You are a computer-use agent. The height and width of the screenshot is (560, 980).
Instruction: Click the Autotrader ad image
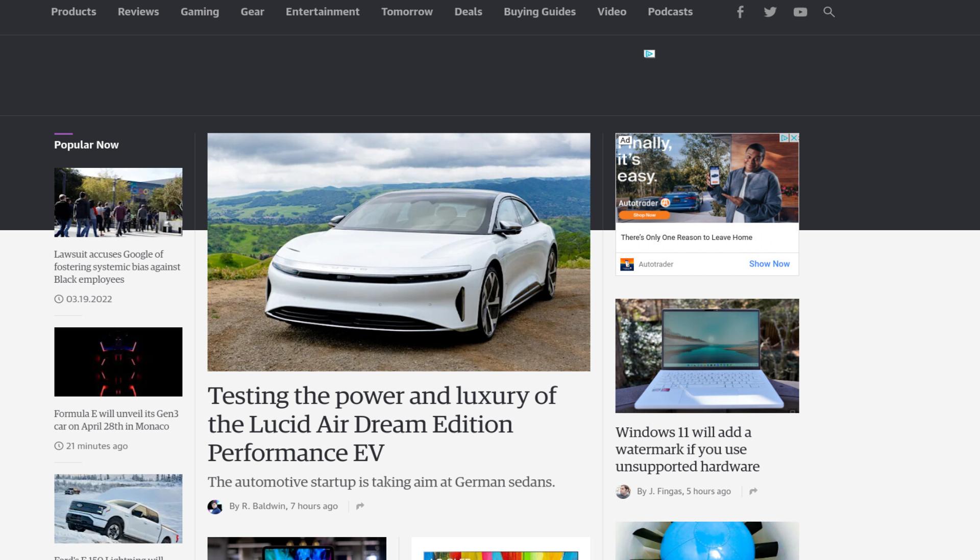pyautogui.click(x=707, y=178)
